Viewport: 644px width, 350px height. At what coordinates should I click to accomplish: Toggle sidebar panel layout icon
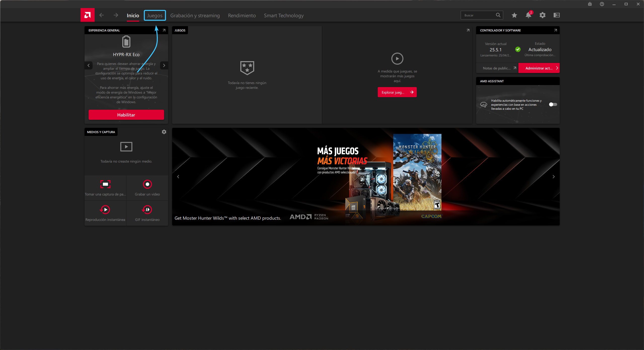tap(556, 15)
